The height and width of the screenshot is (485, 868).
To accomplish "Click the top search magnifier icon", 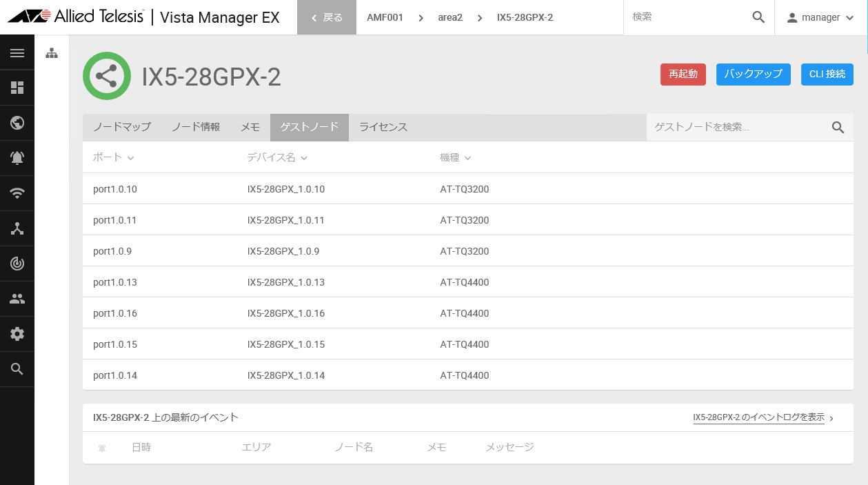I will pos(758,17).
